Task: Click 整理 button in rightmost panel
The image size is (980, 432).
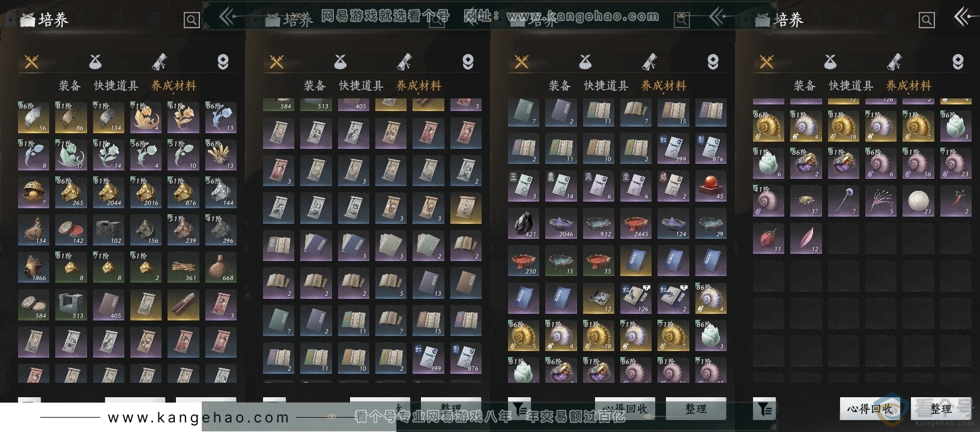Action: point(940,409)
